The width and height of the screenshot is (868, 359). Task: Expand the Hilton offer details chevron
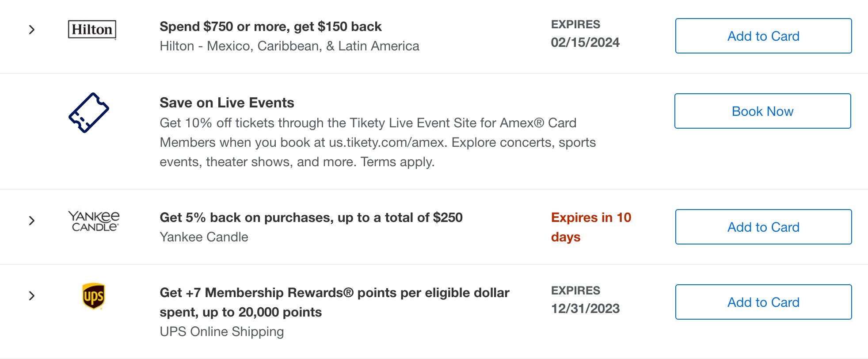pos(32,30)
